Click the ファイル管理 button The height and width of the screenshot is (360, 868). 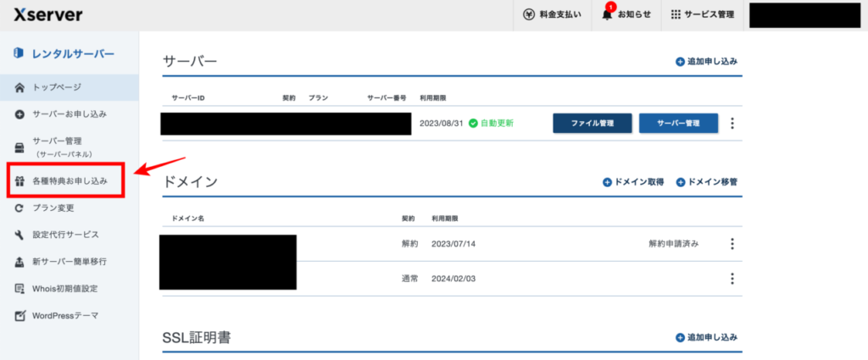point(592,124)
